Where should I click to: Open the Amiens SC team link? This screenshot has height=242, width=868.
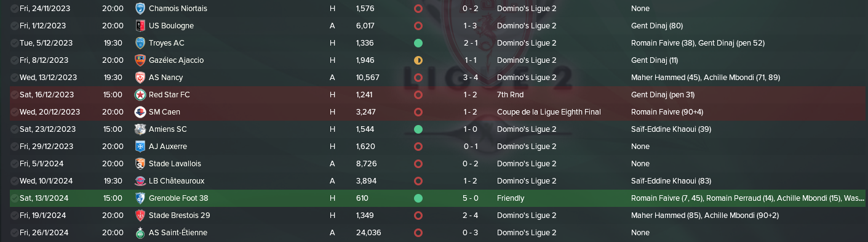click(x=167, y=129)
